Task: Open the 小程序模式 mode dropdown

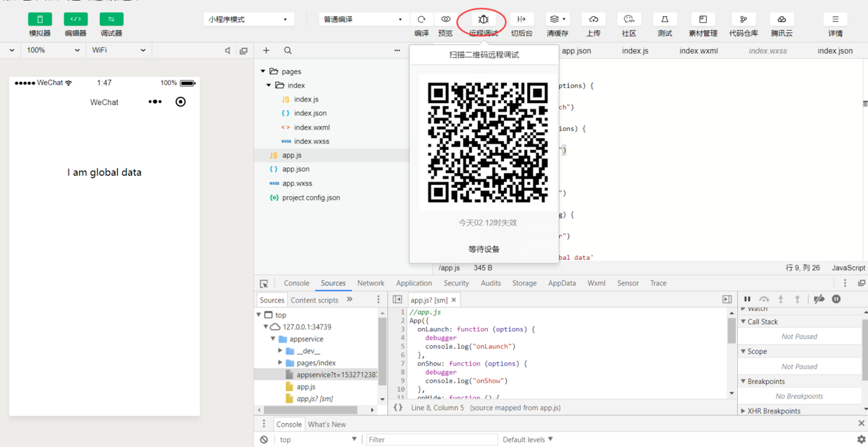Action: coord(248,20)
